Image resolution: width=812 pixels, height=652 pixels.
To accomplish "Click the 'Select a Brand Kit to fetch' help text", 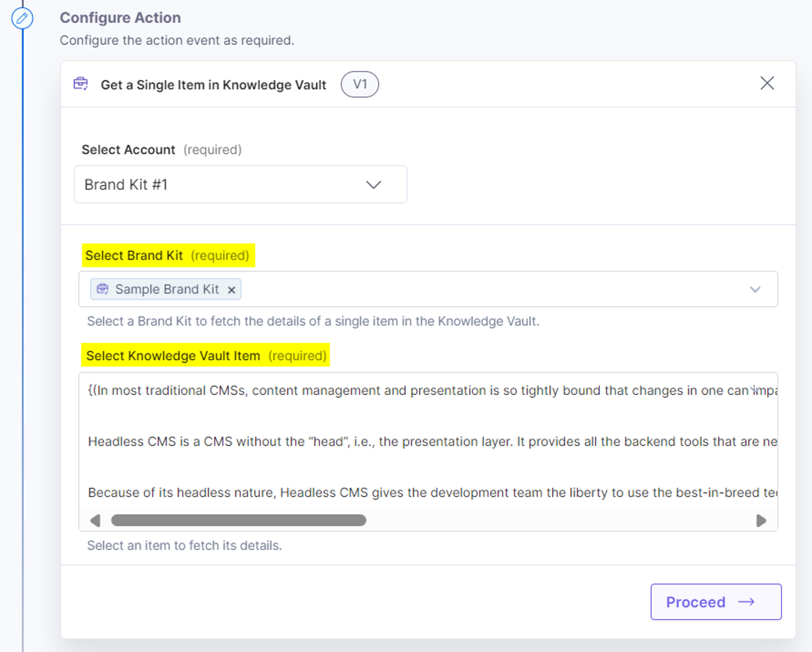I will tap(313, 321).
